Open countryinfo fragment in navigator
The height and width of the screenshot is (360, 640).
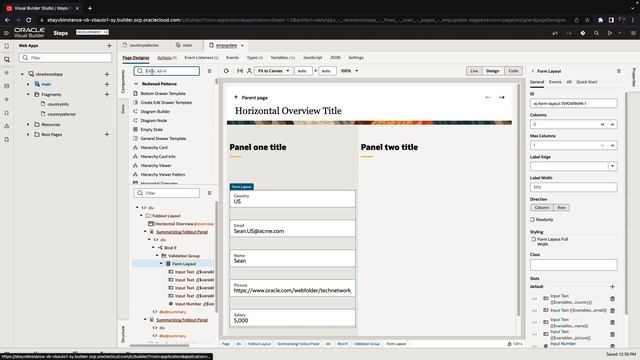58,104
